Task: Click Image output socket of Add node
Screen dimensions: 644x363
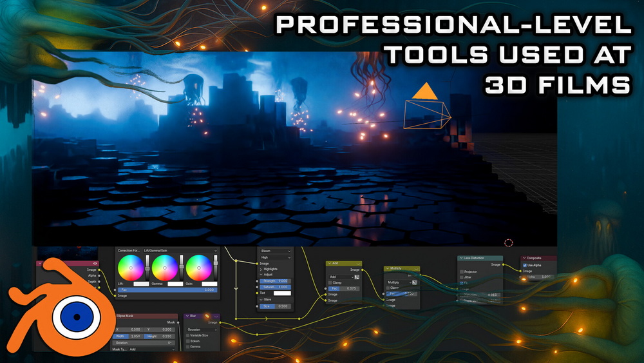Action: click(x=363, y=270)
